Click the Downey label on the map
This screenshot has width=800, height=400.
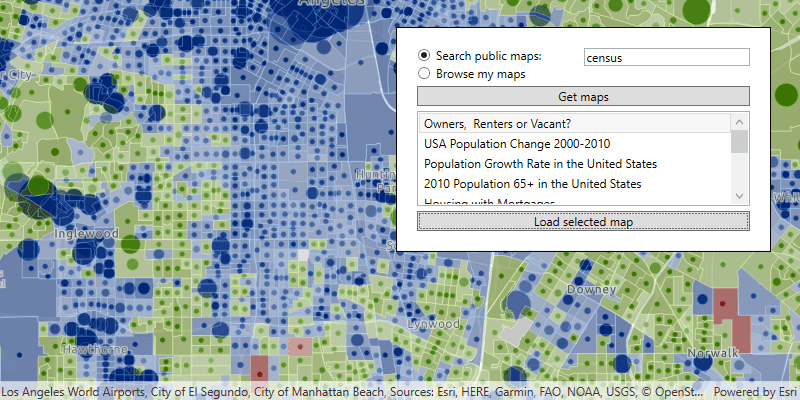(x=591, y=289)
